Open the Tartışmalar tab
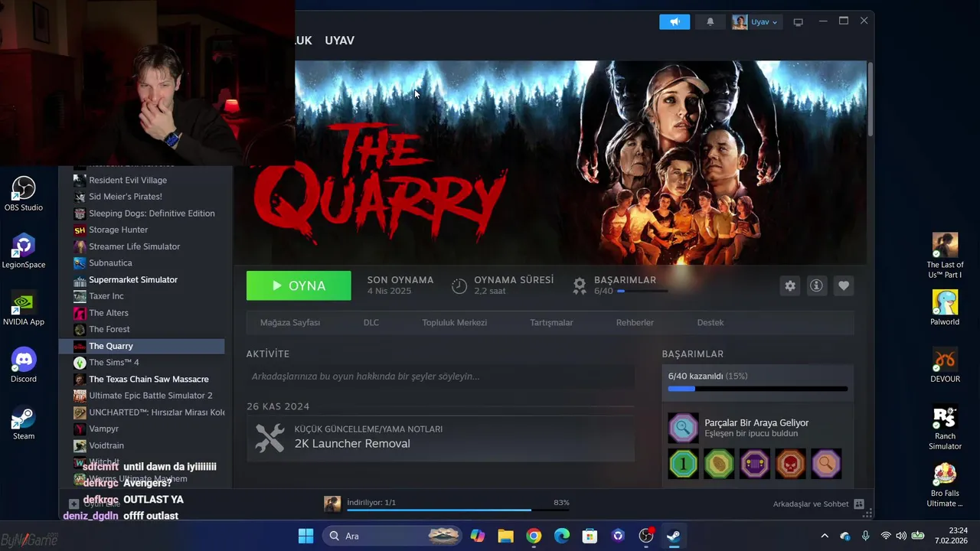The image size is (980, 551). point(551,322)
